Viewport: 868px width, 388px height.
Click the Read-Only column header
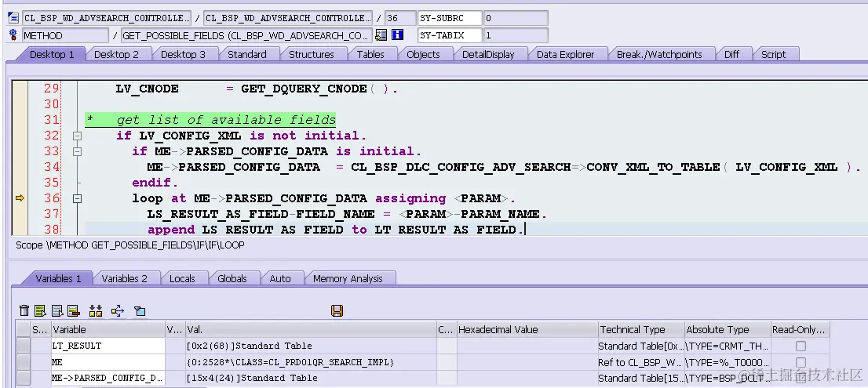800,329
